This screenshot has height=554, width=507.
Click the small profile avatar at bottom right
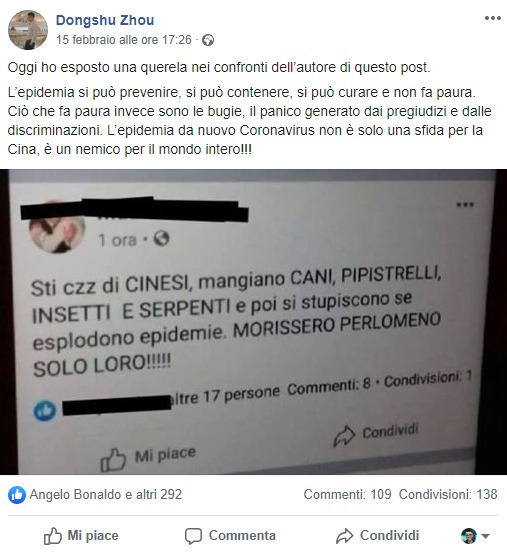(x=469, y=536)
